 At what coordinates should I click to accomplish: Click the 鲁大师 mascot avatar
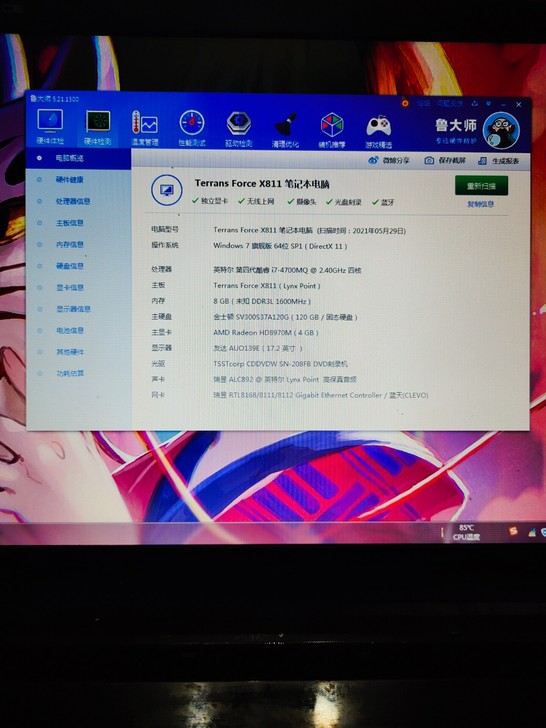pyautogui.click(x=501, y=130)
